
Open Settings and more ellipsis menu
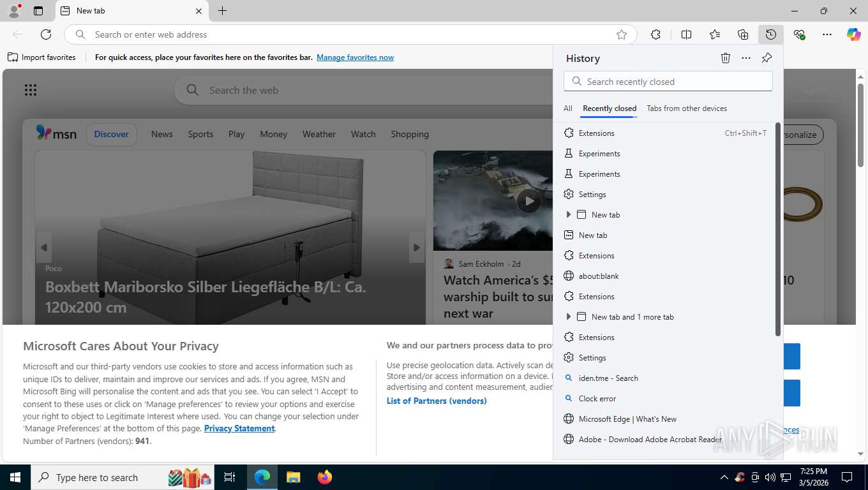[x=827, y=34]
